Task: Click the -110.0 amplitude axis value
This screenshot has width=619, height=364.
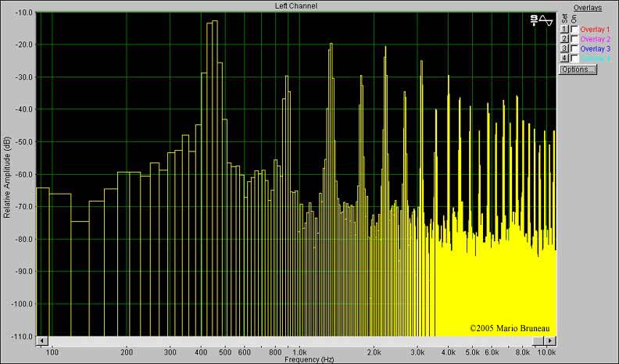Action: pyautogui.click(x=22, y=337)
